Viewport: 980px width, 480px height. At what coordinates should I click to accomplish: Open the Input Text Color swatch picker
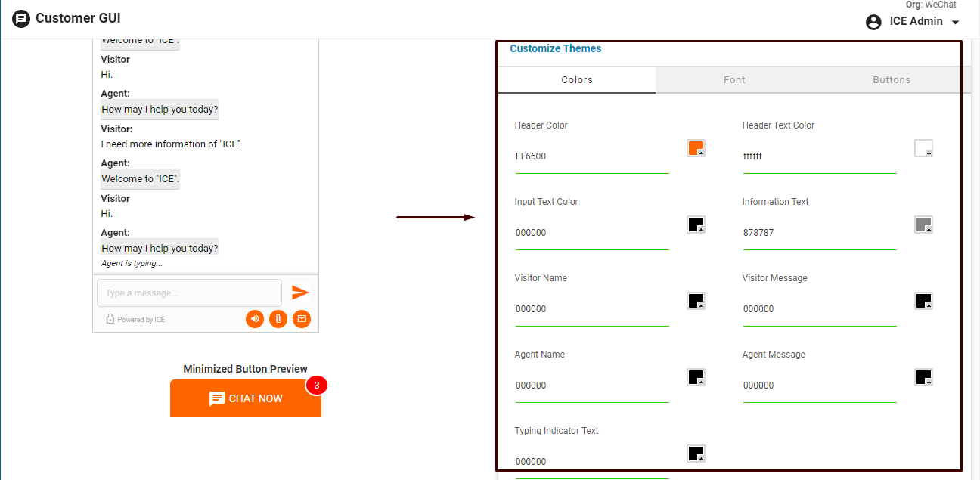[x=696, y=225]
